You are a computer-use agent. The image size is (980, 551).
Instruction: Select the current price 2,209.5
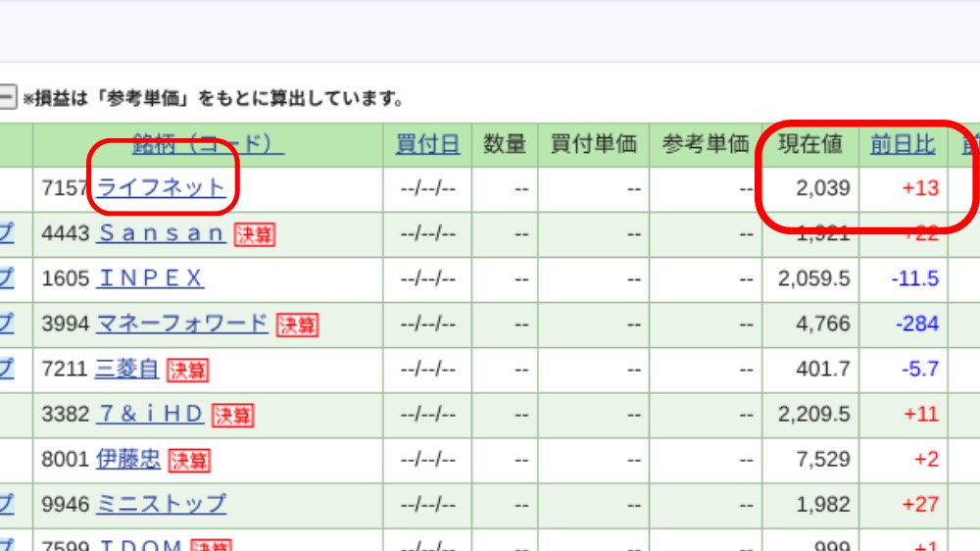(x=813, y=414)
